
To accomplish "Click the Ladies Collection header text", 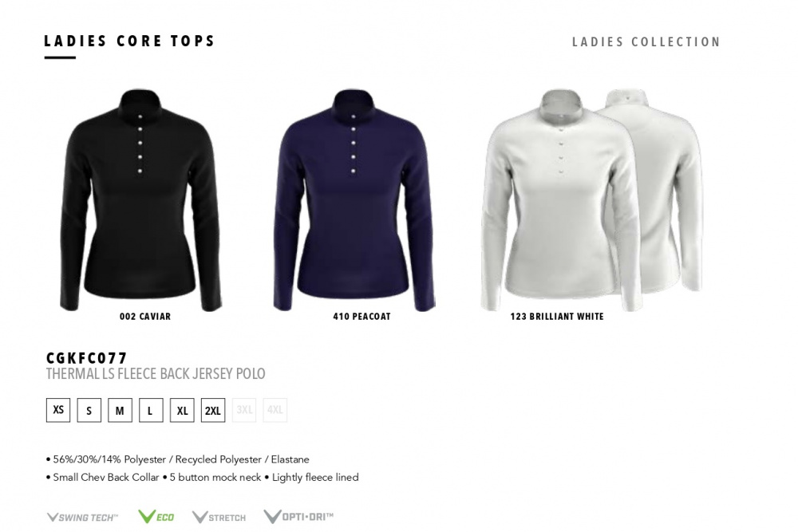I will coord(646,41).
